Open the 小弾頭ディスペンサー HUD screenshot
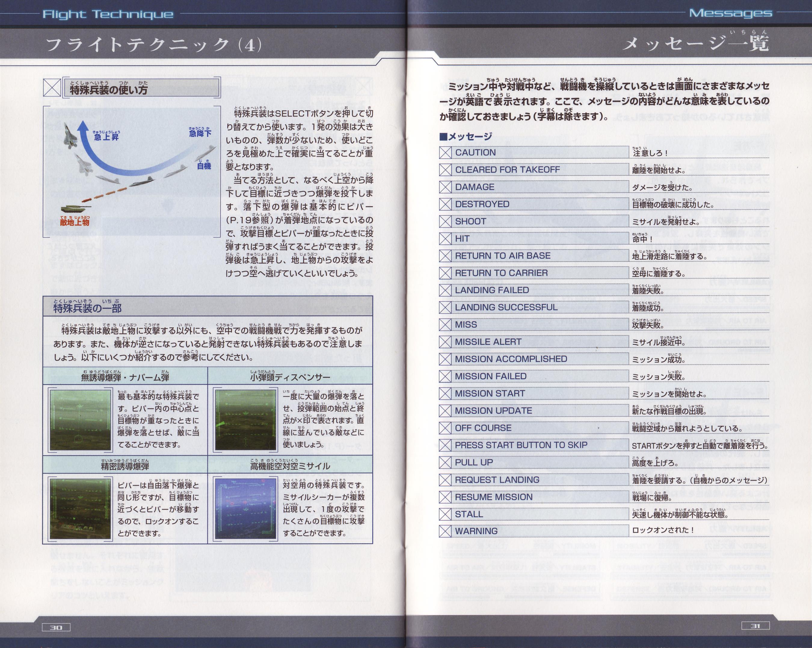 click(x=246, y=420)
